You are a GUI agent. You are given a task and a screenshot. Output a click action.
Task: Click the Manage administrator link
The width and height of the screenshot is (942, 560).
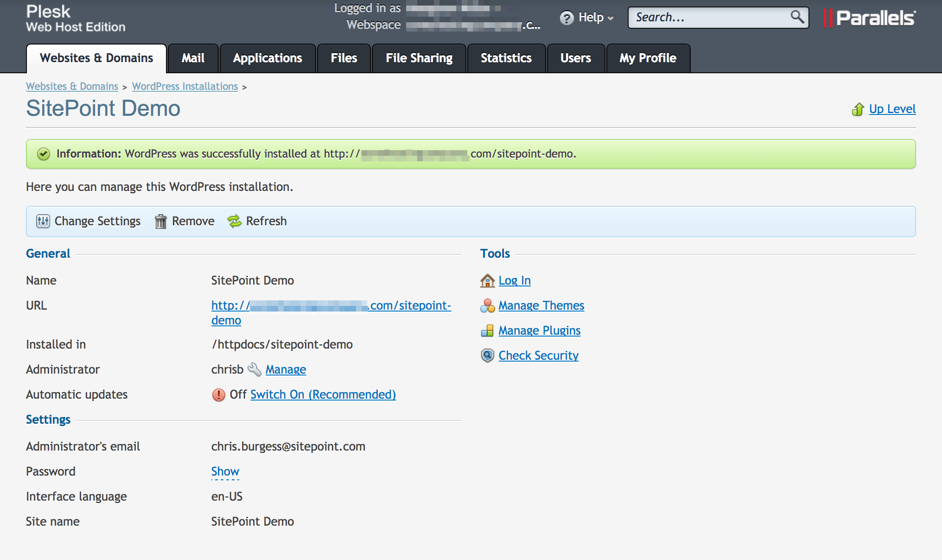pyautogui.click(x=285, y=369)
